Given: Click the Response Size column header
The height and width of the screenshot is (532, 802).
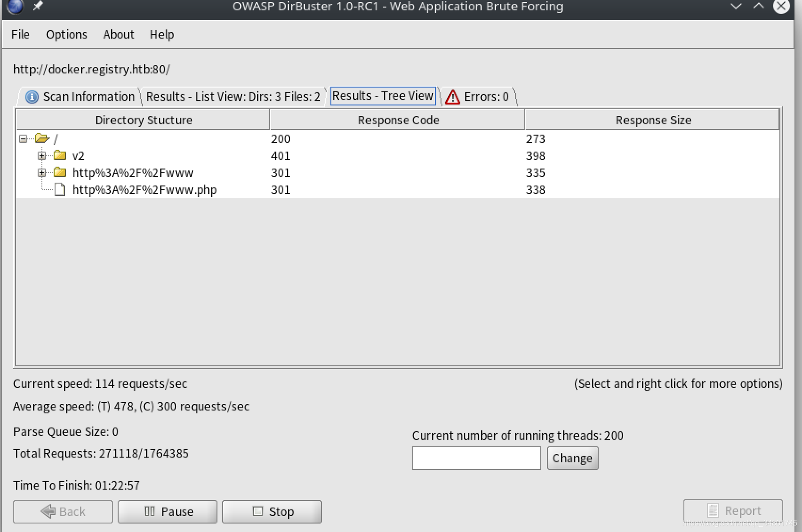Looking at the screenshot, I should (x=652, y=120).
